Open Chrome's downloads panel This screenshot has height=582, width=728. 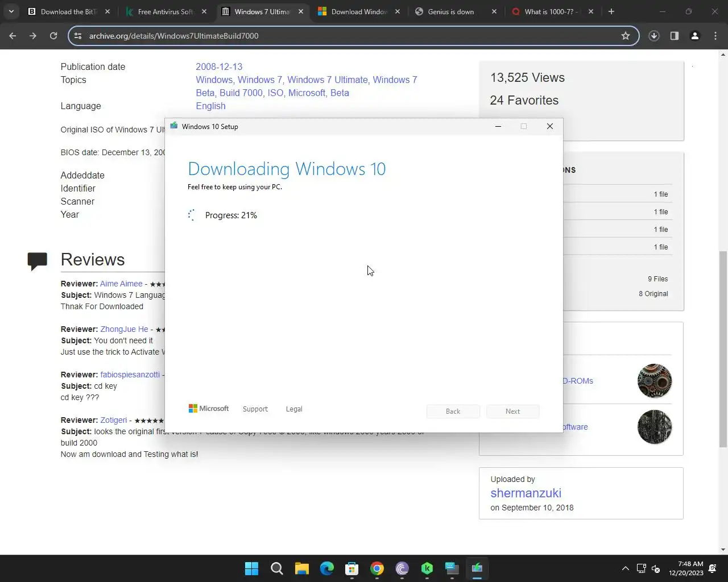coord(654,36)
